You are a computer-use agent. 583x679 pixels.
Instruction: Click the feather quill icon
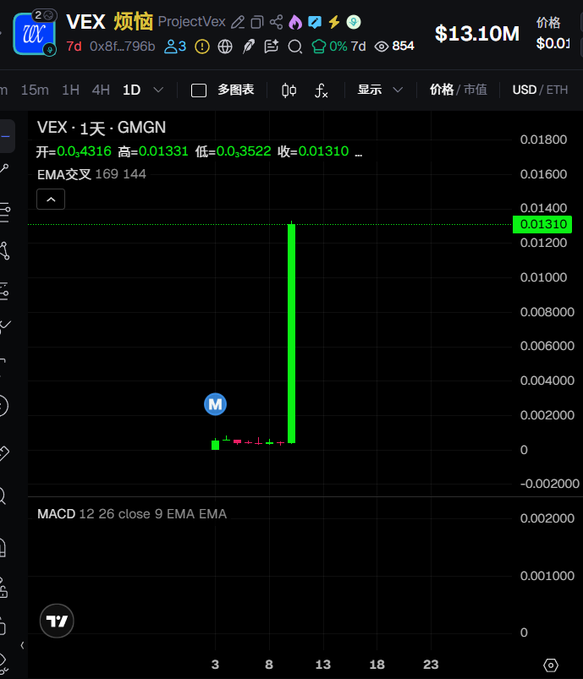(248, 46)
